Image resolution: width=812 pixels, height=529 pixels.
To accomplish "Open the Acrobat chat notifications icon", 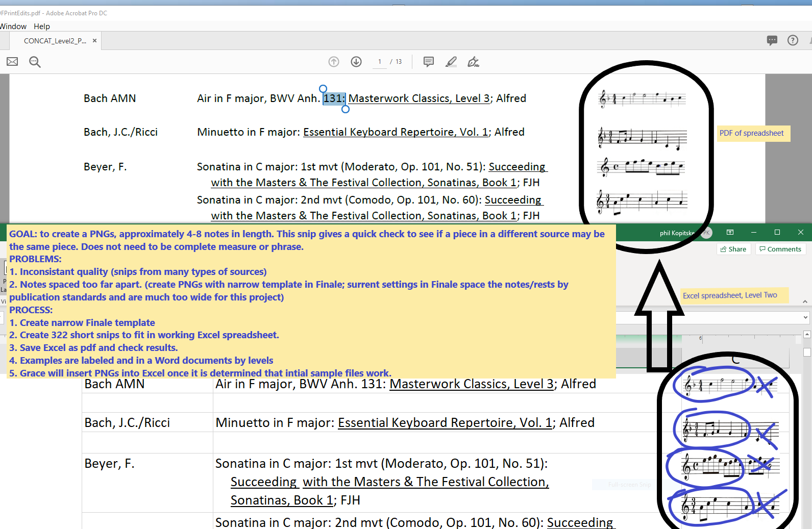I will point(772,40).
